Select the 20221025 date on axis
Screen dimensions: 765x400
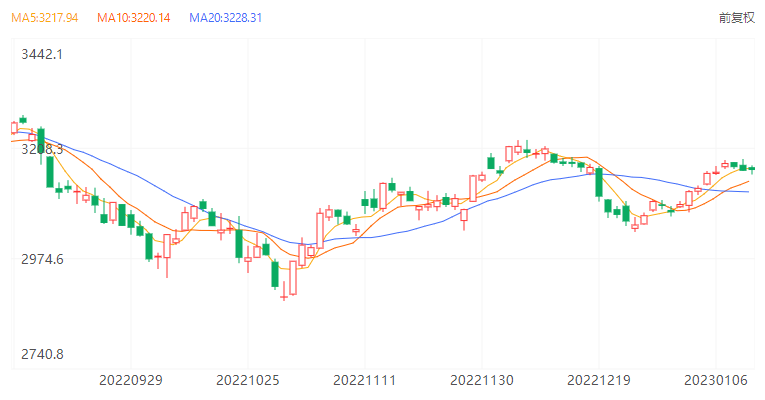(x=247, y=381)
